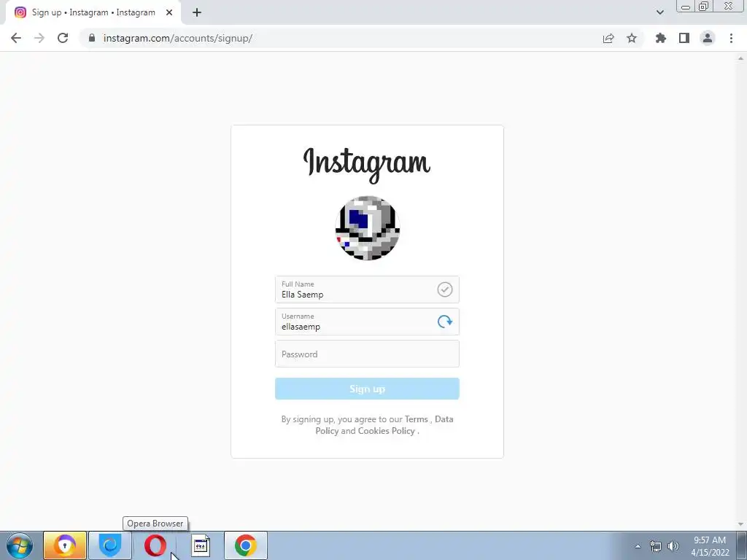Open the Cookies Policy link
The width and height of the screenshot is (747, 560).
point(387,430)
